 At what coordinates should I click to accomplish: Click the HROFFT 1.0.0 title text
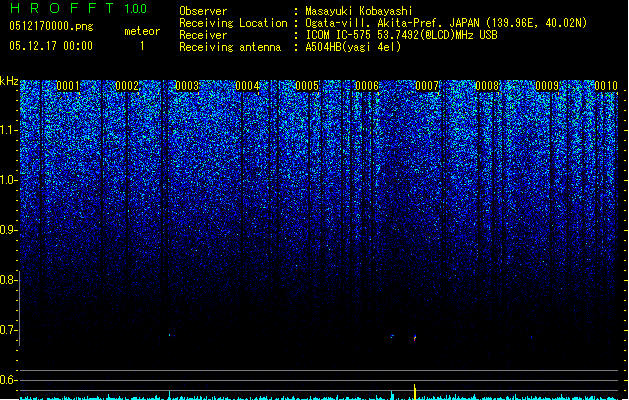pos(78,8)
